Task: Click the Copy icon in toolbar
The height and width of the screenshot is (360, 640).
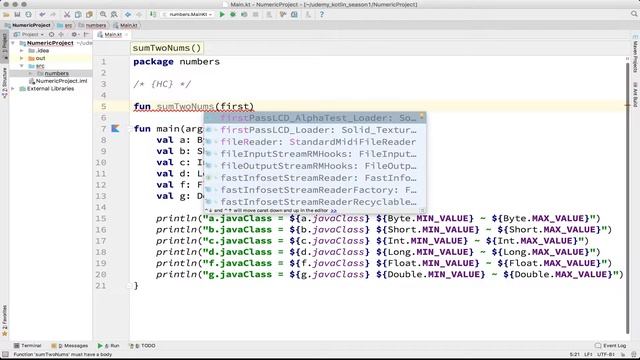Action: [78, 14]
